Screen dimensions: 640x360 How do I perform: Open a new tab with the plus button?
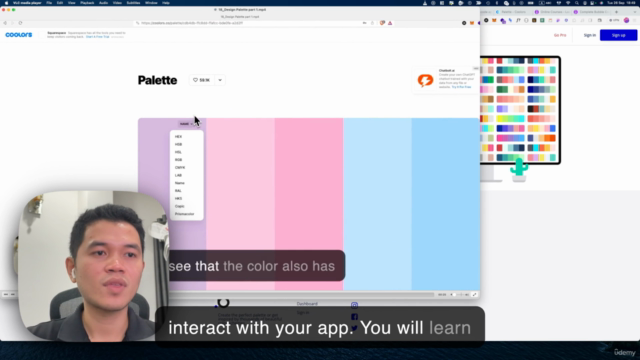pyautogui.click(x=616, y=12)
